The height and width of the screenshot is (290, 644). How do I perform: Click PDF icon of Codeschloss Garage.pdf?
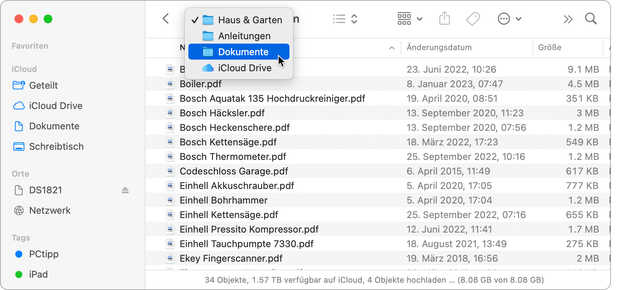click(170, 171)
